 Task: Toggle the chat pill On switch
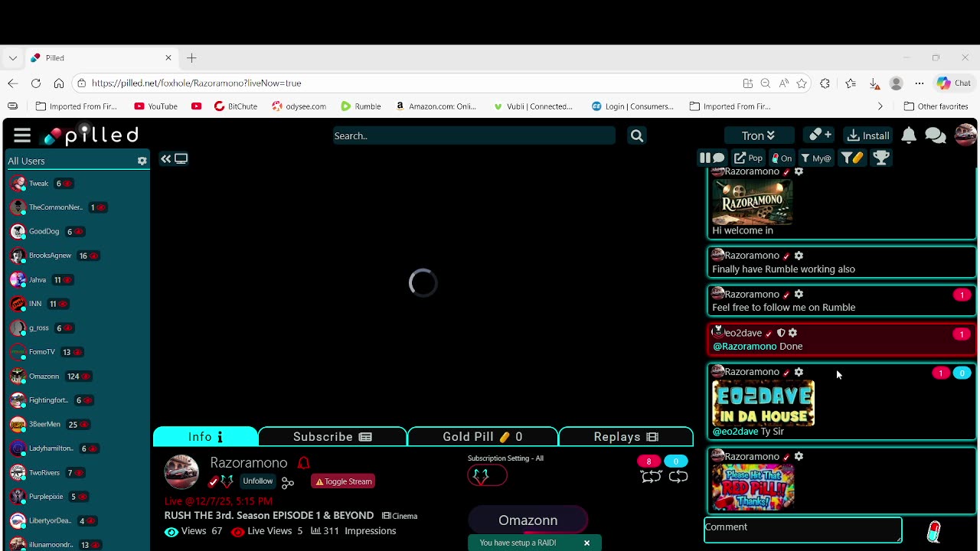point(782,158)
